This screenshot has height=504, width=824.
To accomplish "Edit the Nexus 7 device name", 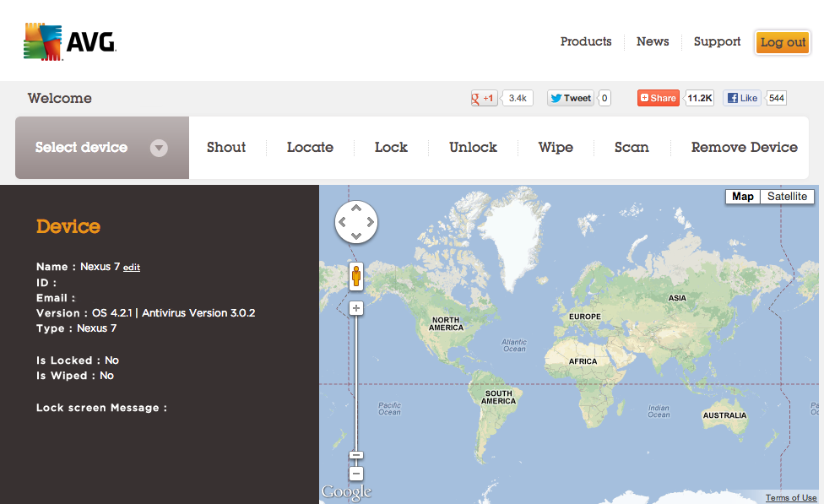I will [132, 268].
